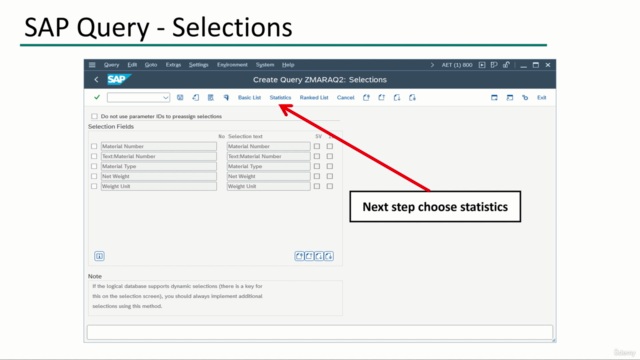Click the Save icon in the application toolbar
Viewport: 640px width, 360px height.
[180, 98]
